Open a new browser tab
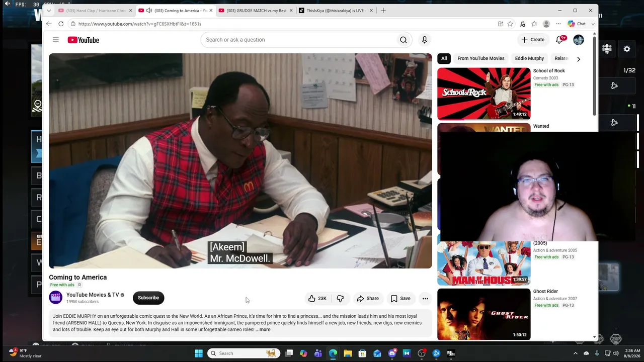644x362 pixels. [x=383, y=11]
